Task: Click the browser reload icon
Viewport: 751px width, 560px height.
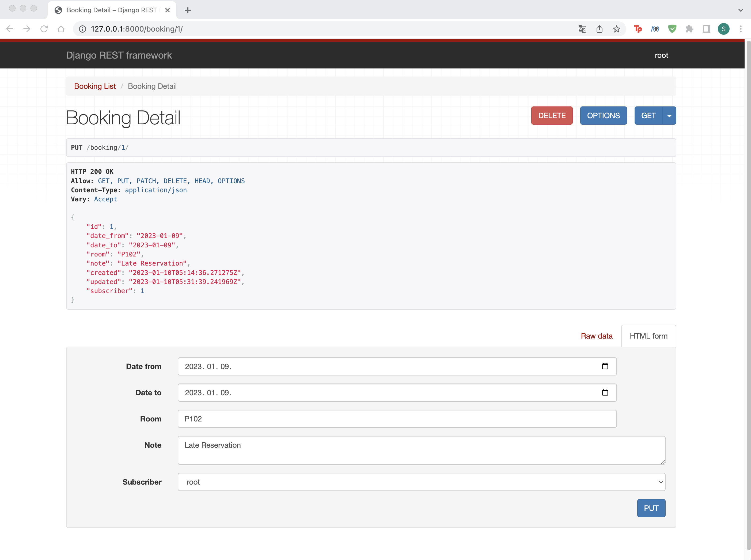Action: coord(44,29)
